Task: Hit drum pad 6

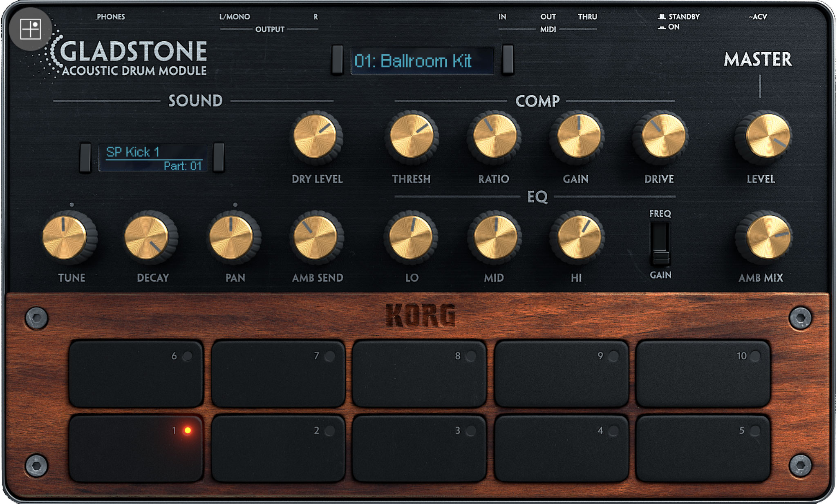Action: [136, 374]
